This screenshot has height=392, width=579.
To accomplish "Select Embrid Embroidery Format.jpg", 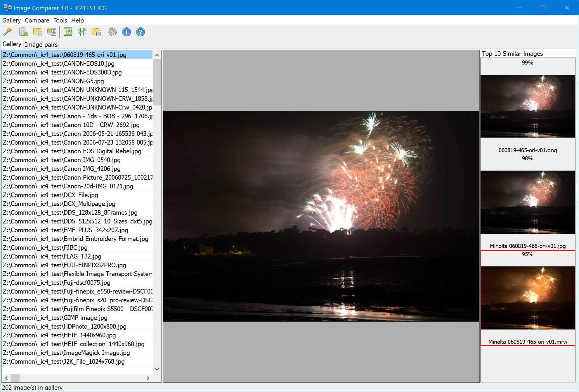I will click(77, 239).
